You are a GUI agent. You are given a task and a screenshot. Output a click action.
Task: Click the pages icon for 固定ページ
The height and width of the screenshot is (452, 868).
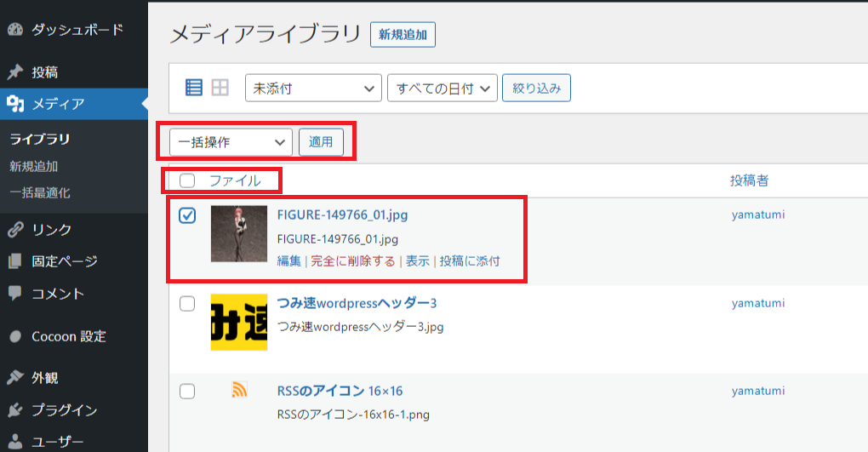[15, 260]
